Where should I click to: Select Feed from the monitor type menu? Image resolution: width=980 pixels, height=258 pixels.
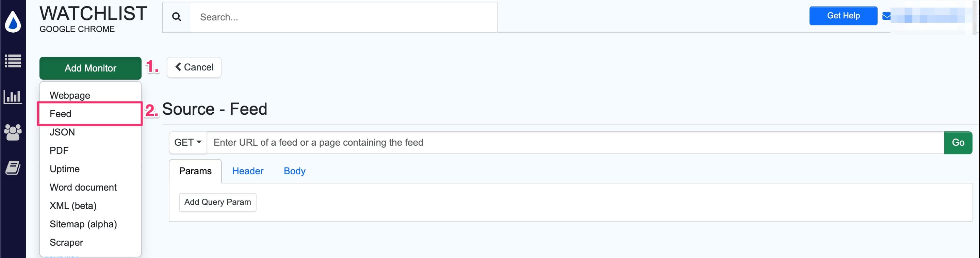[61, 113]
